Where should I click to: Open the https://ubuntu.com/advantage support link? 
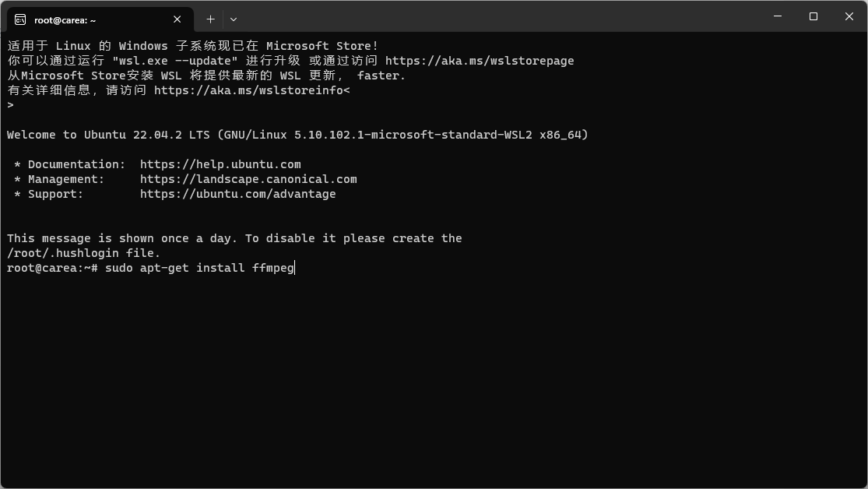pos(237,193)
